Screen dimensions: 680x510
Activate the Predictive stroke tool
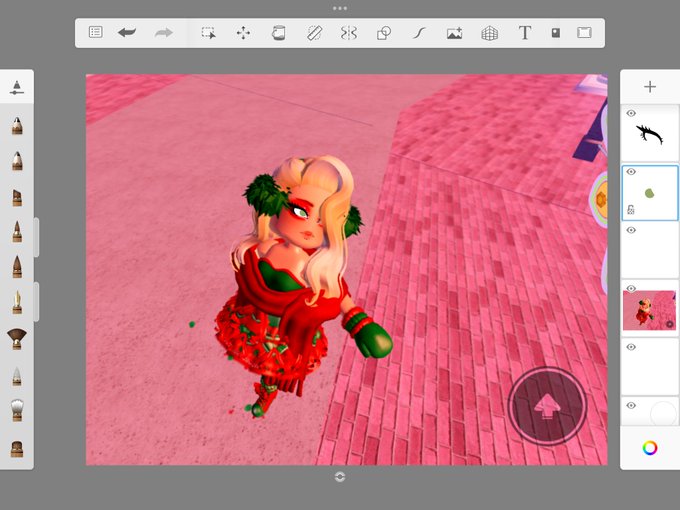point(419,33)
